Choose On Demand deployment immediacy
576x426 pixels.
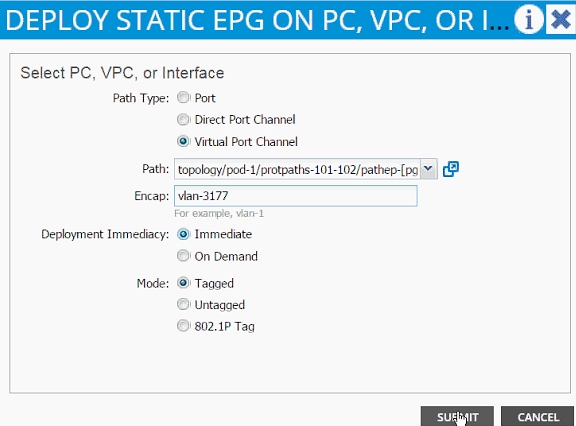(x=183, y=256)
